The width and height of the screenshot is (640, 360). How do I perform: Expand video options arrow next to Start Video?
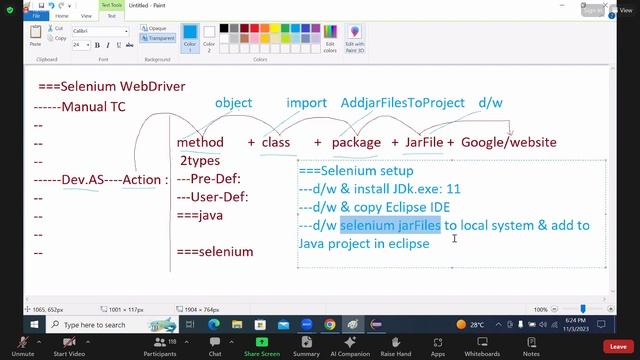pyautogui.click(x=88, y=342)
